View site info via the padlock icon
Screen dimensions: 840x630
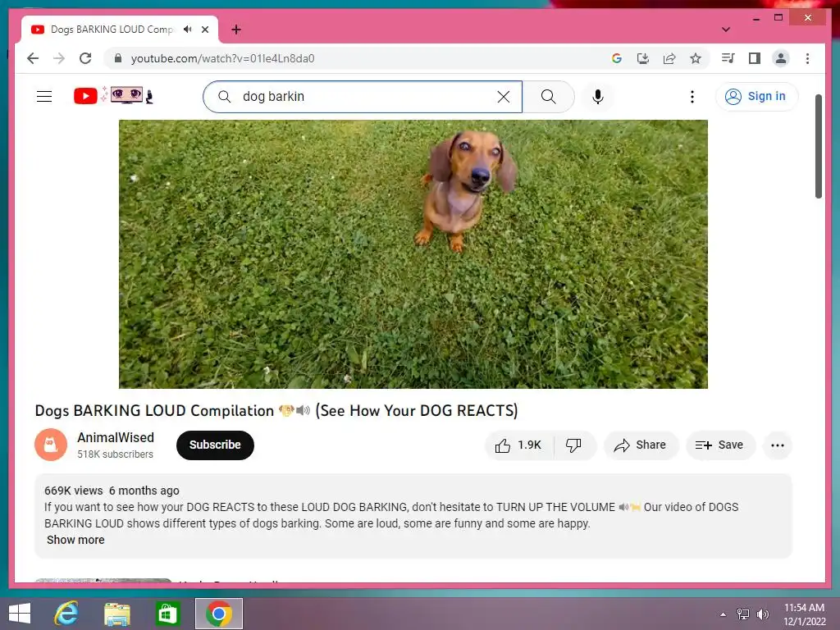click(x=118, y=58)
